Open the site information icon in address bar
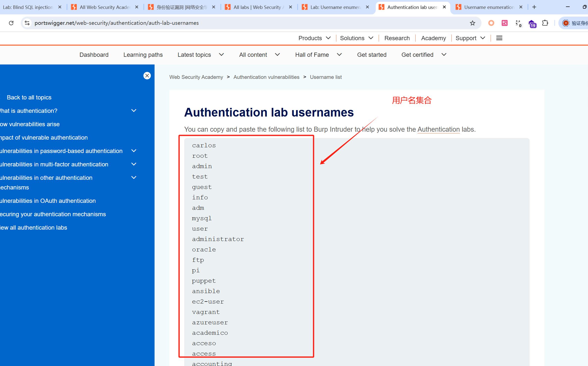The image size is (588, 366). (x=27, y=23)
